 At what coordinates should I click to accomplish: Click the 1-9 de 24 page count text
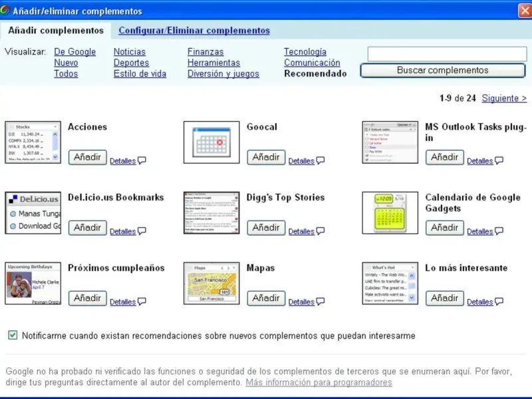click(458, 98)
